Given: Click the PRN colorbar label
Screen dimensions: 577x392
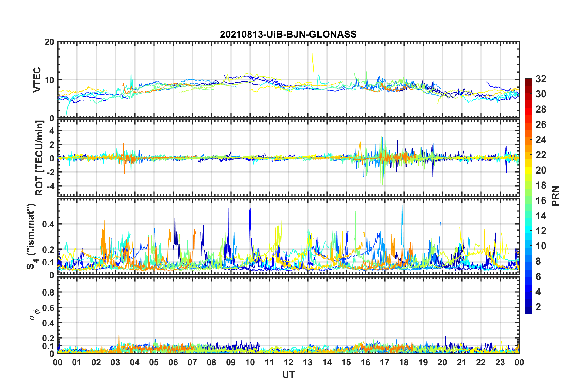Looking at the screenshot, I should [555, 196].
